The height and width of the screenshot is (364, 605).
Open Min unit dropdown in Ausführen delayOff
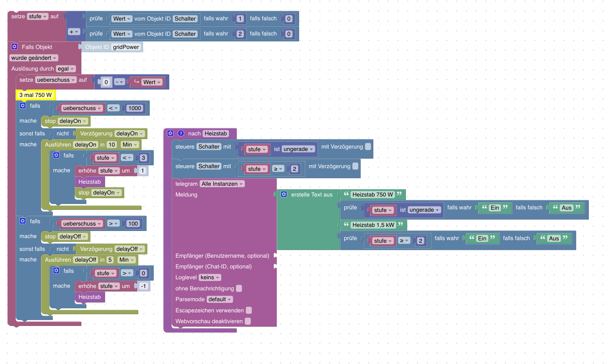(127, 260)
